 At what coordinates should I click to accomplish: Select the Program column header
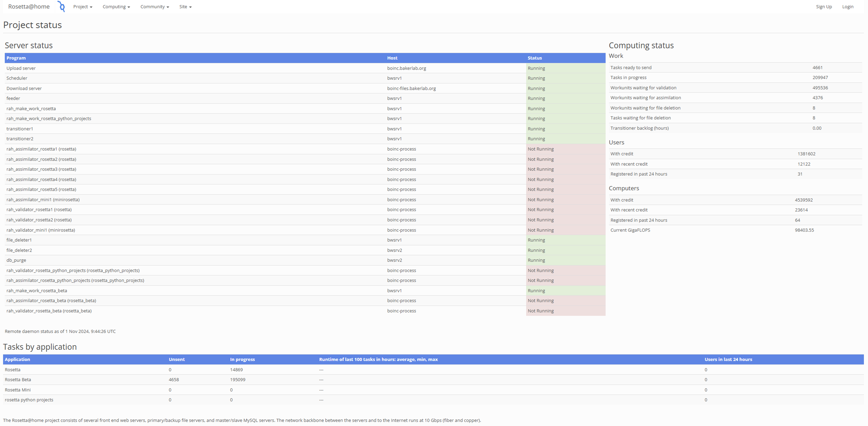pyautogui.click(x=16, y=58)
